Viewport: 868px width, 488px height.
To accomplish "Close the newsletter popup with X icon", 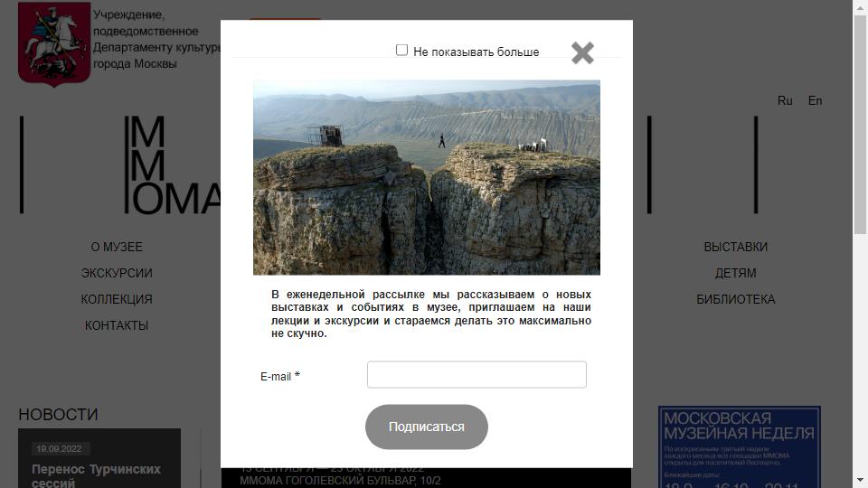I will 582,53.
